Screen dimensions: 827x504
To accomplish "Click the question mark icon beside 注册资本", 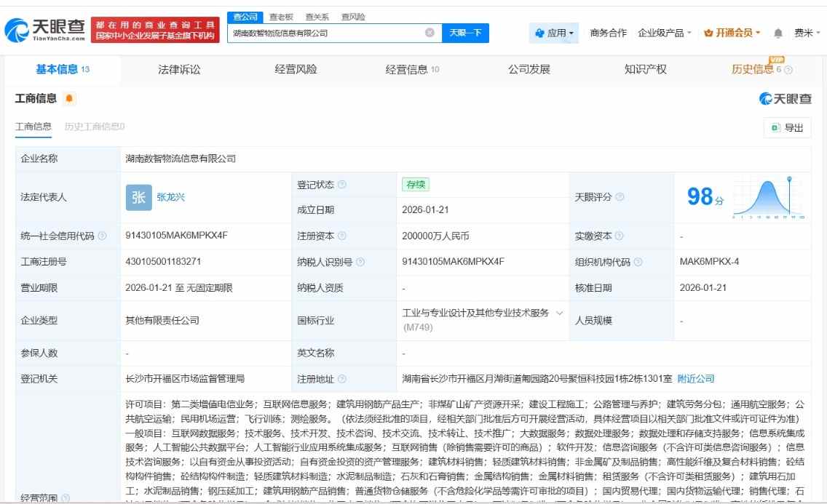I will point(340,234).
